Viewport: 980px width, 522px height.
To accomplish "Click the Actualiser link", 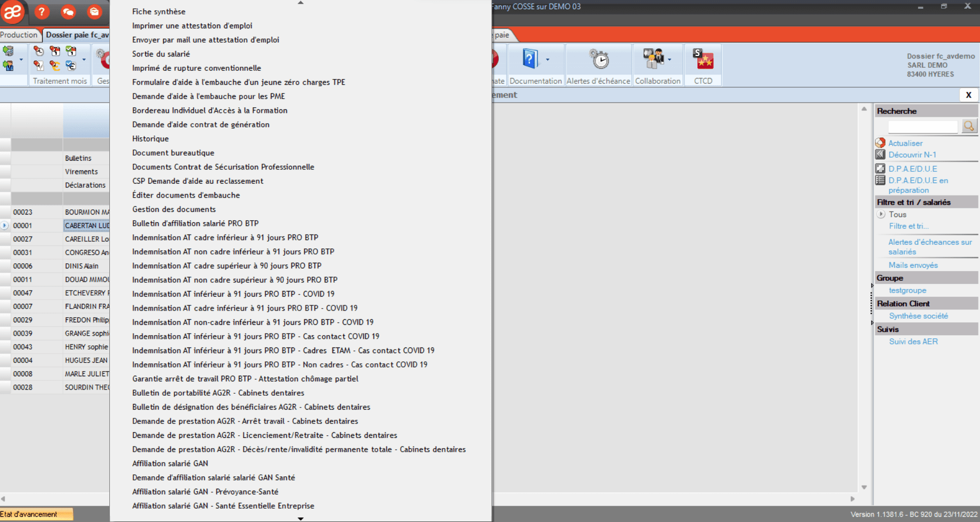I will click(905, 143).
